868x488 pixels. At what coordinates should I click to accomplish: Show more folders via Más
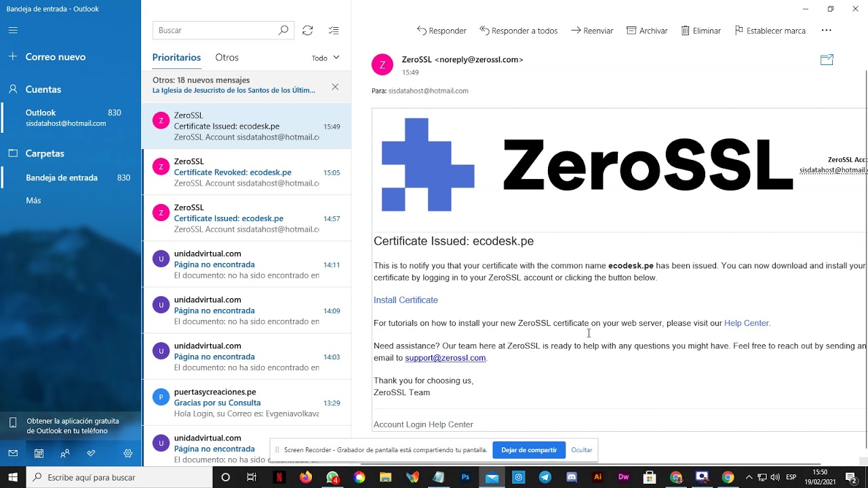[33, 201]
